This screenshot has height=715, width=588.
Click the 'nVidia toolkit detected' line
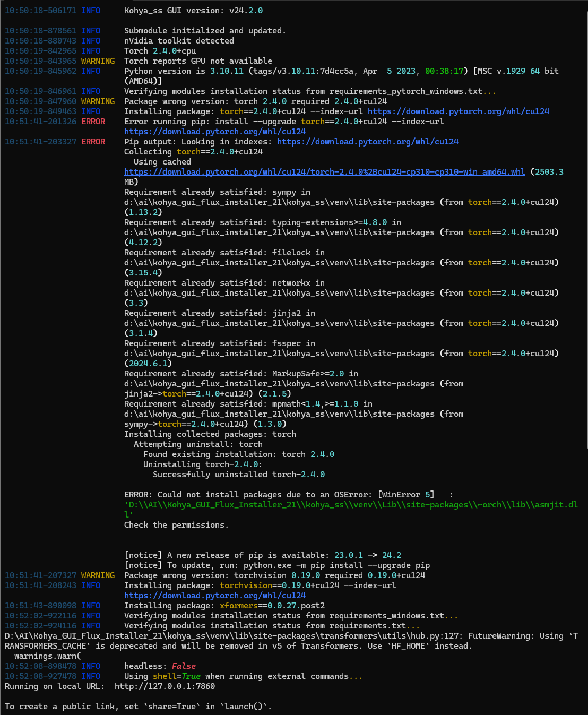click(x=179, y=41)
